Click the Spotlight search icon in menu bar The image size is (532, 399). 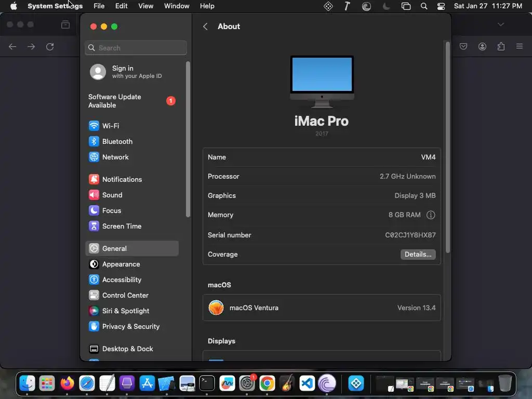click(424, 6)
